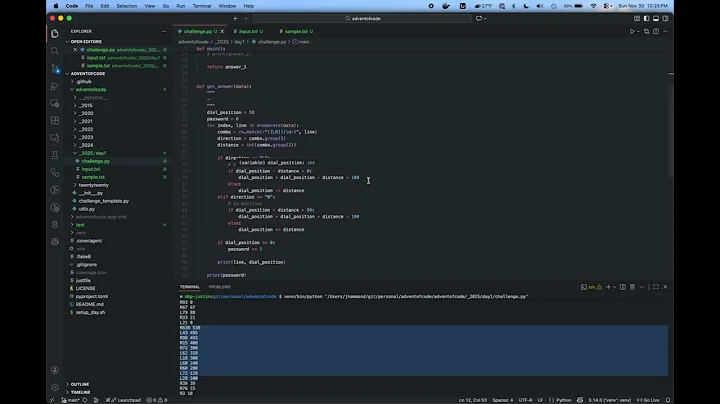
Task: Toggle the bottom panel visibility
Action: pos(656,18)
